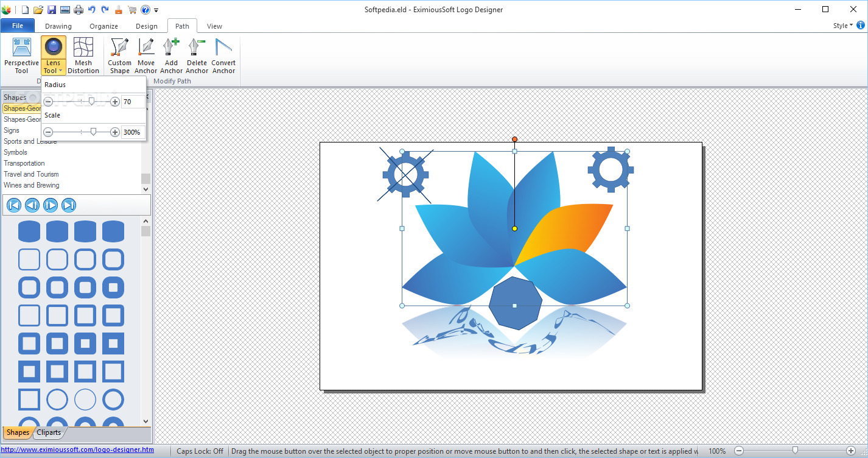Switch to the Organize ribbon tab
This screenshot has height=458, width=868.
point(104,26)
